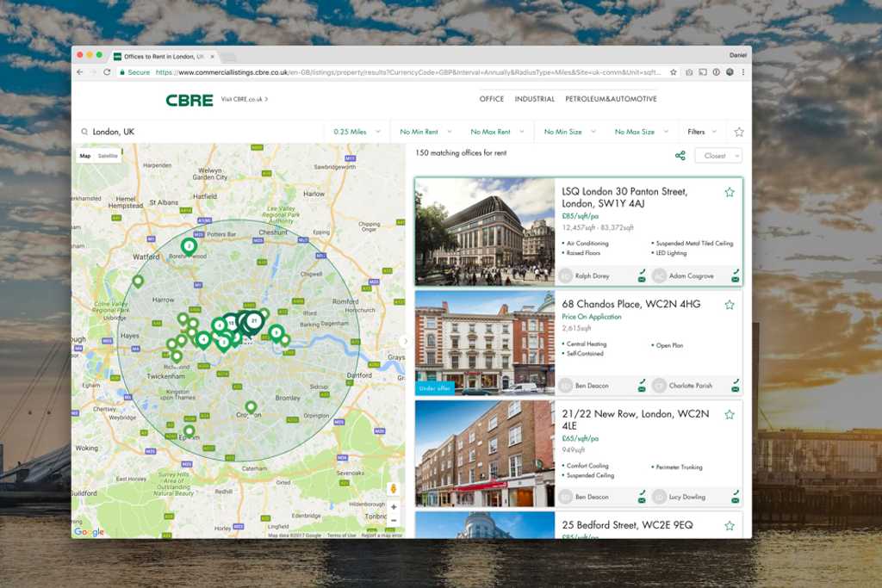Reload the page in the browser
The image size is (882, 588).
click(x=107, y=72)
